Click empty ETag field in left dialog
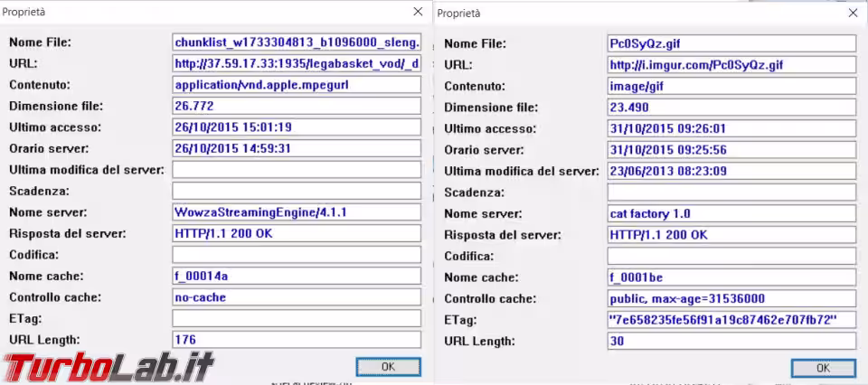This screenshot has width=868, height=385. (297, 318)
